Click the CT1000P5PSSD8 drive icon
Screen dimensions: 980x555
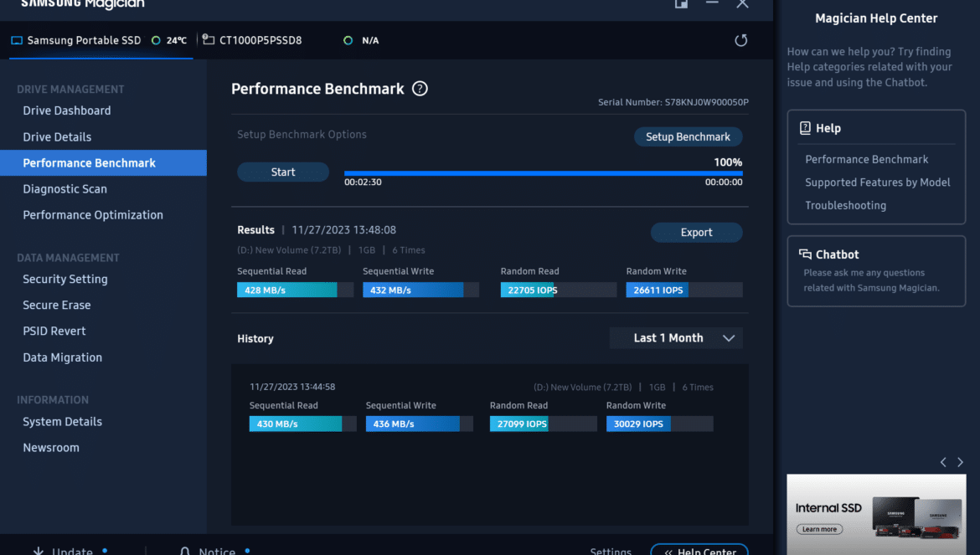tap(209, 40)
